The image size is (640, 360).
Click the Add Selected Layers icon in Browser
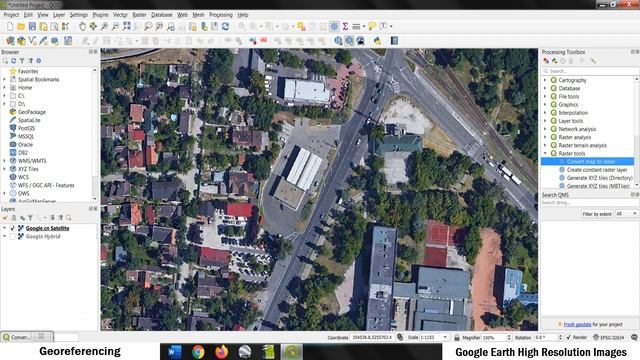[5, 61]
